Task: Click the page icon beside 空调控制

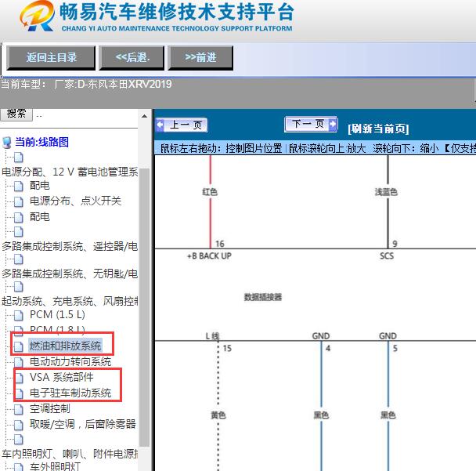Action: (19, 409)
